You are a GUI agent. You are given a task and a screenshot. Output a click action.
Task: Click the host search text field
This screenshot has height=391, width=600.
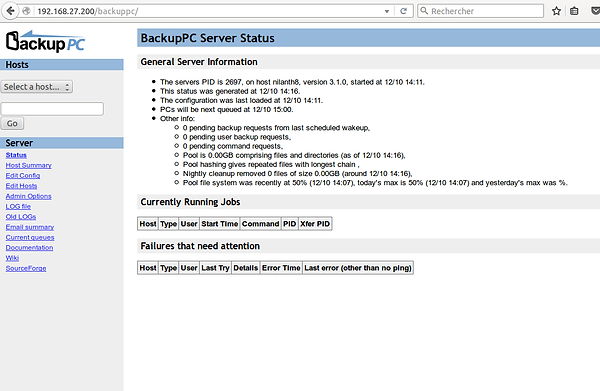(52, 109)
